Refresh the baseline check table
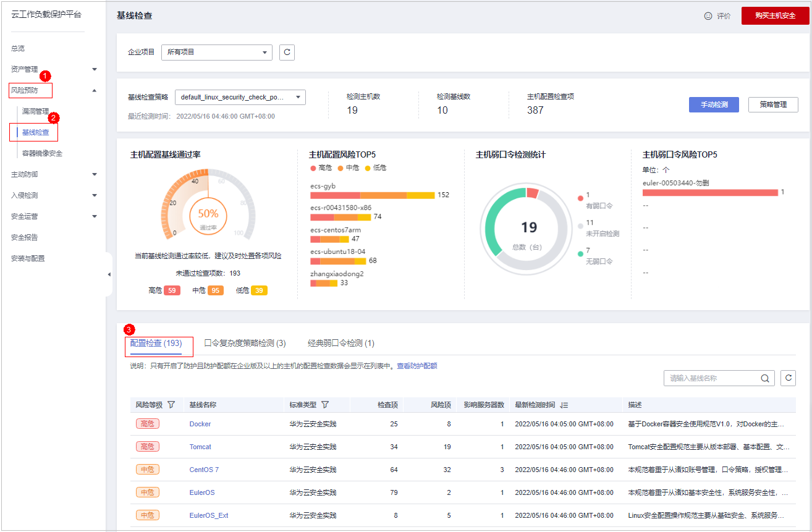The image size is (812, 532). pyautogui.click(x=788, y=378)
